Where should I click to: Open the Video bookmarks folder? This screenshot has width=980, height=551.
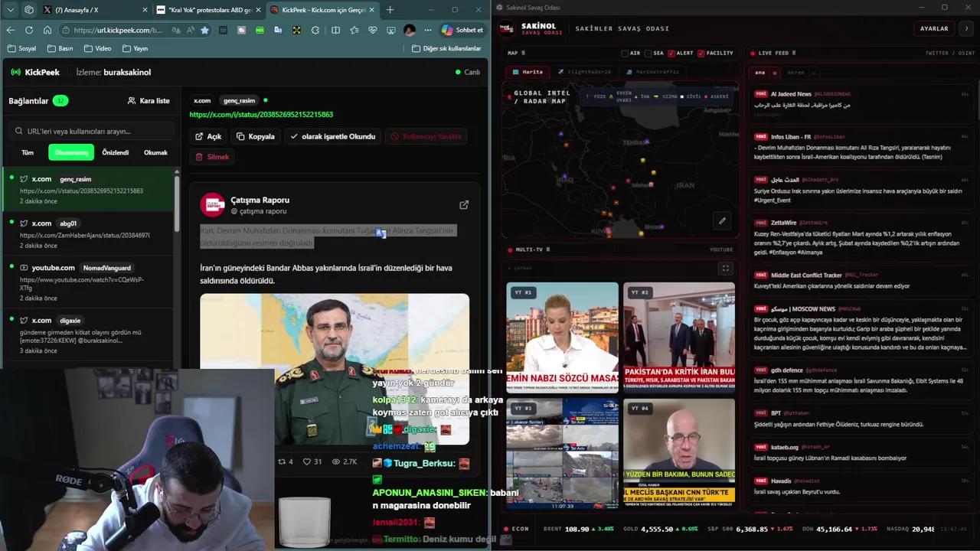click(x=97, y=48)
